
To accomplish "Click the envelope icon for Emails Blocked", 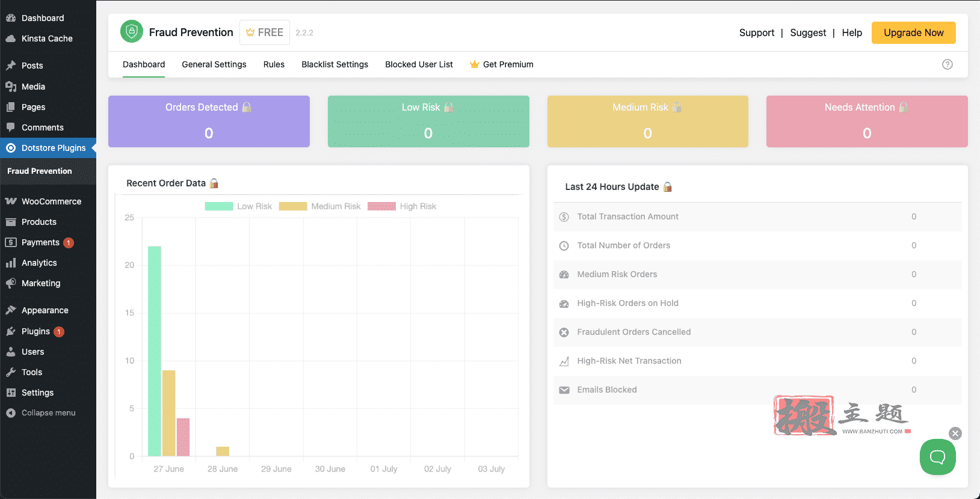I will click(x=564, y=390).
